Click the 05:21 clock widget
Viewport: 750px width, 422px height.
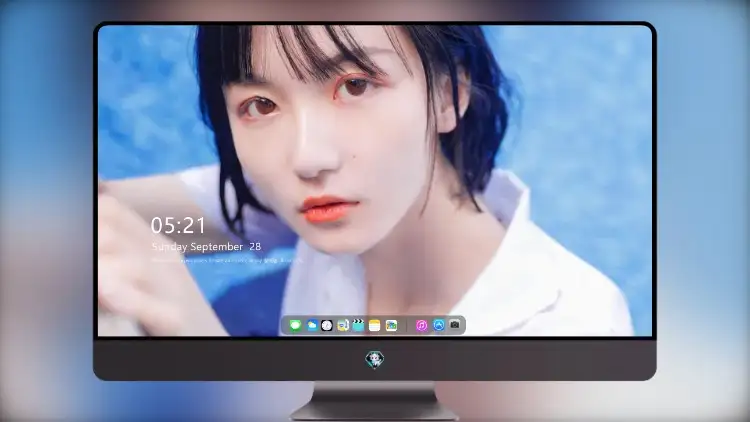tap(178, 225)
